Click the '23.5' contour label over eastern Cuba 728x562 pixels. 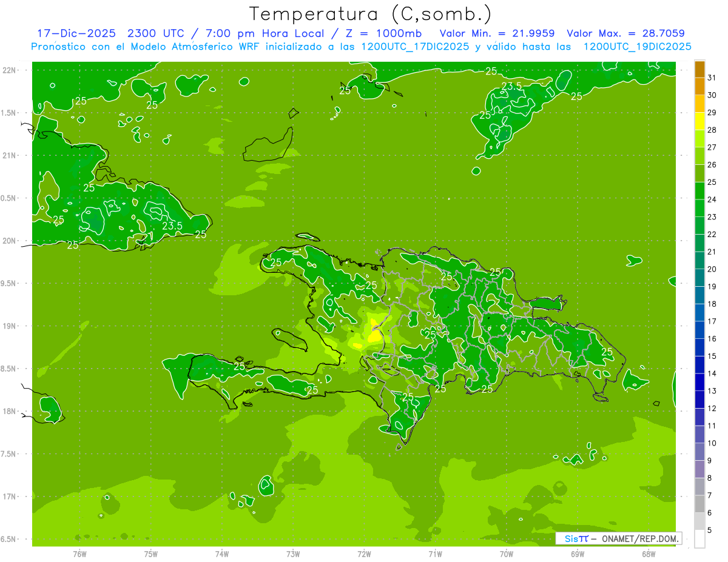[x=172, y=226]
